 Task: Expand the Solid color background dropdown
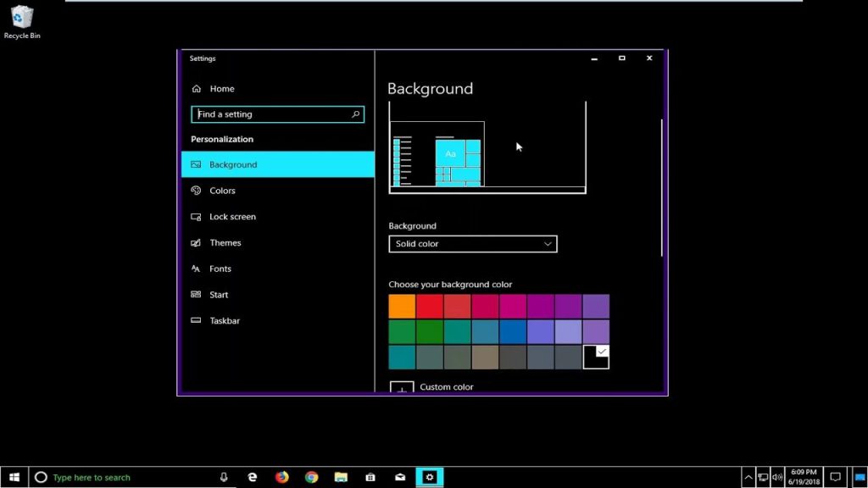473,244
